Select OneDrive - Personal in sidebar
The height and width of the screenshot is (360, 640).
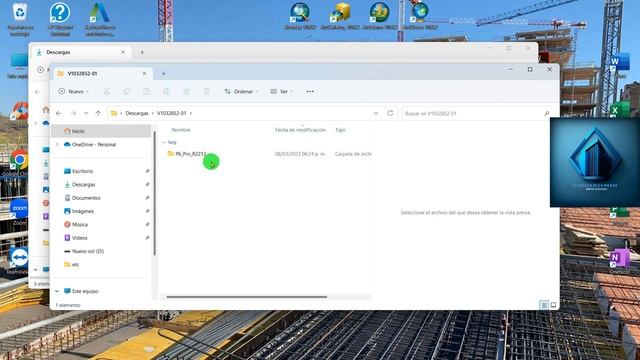point(93,144)
